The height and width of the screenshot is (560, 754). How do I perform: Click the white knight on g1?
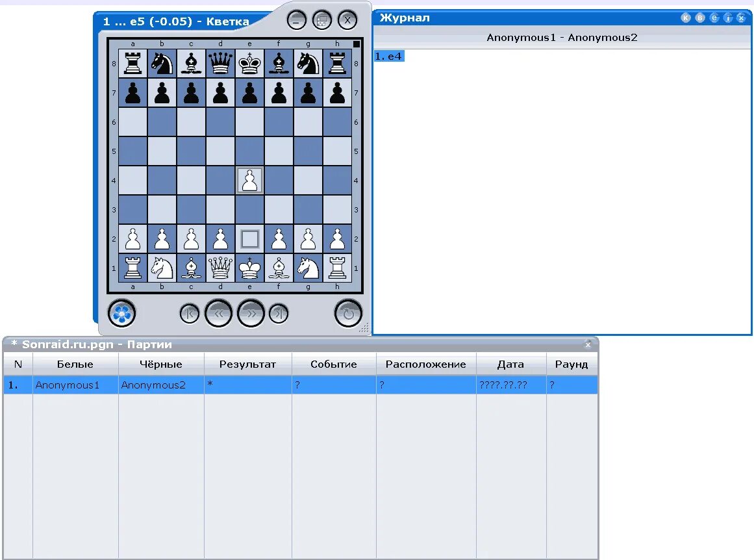click(308, 268)
